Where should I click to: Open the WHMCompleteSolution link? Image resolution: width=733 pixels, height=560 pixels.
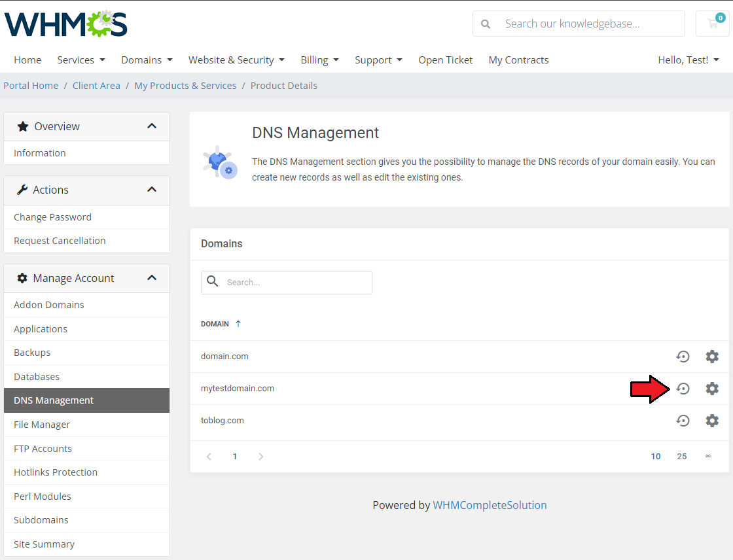[490, 505]
